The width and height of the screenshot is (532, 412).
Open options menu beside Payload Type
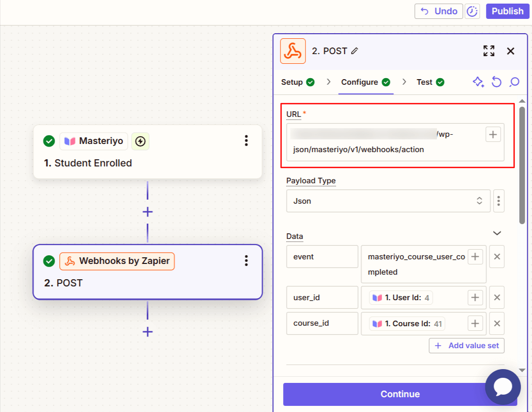coord(498,201)
